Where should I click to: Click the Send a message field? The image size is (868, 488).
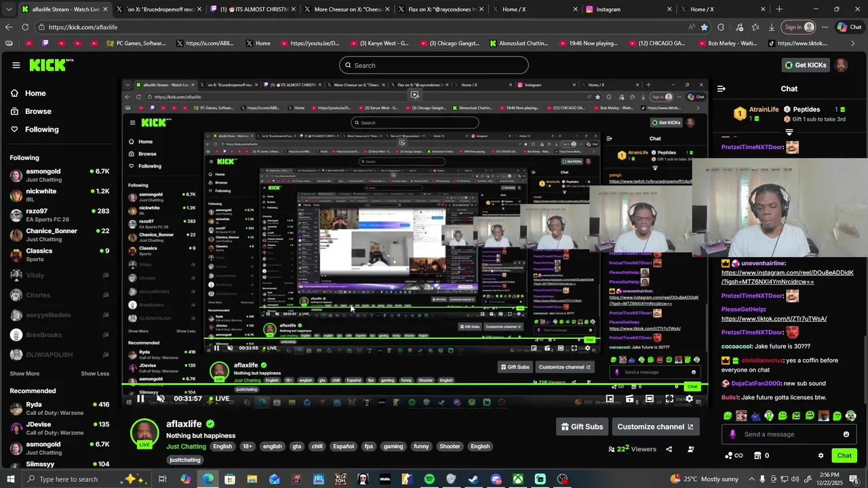point(791,434)
